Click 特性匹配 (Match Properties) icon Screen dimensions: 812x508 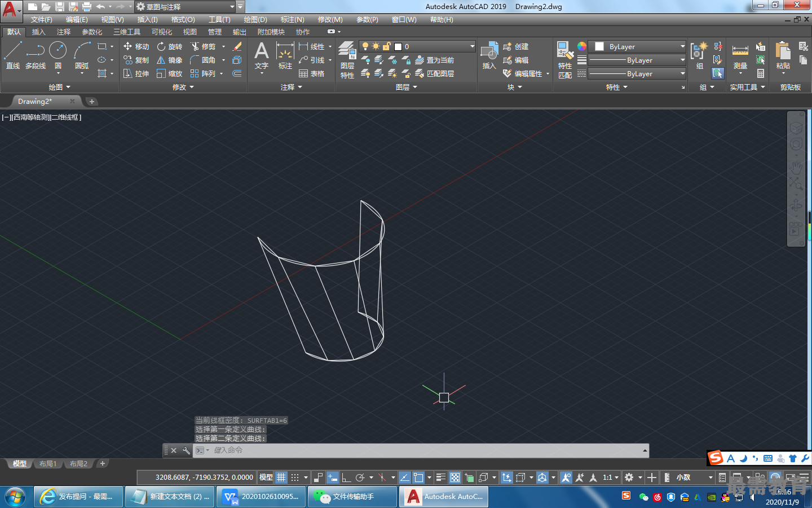(x=565, y=60)
